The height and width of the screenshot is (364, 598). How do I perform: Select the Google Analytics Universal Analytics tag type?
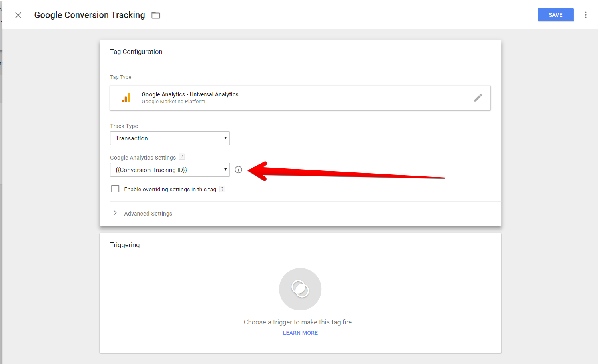pos(300,98)
